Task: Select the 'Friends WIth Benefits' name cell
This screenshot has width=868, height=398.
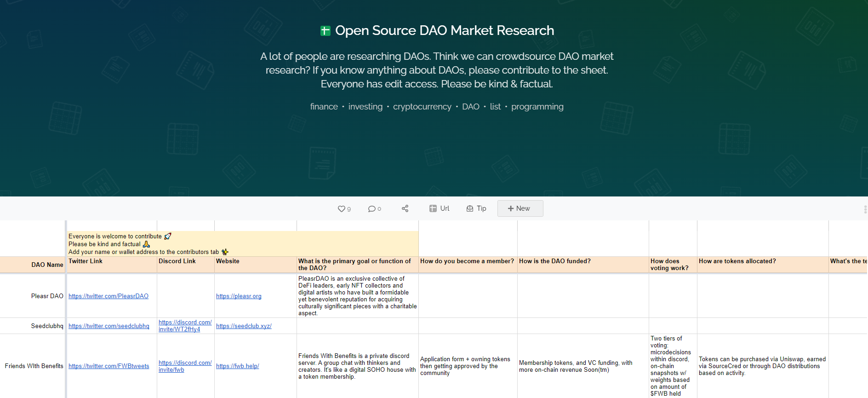Action: (33, 366)
